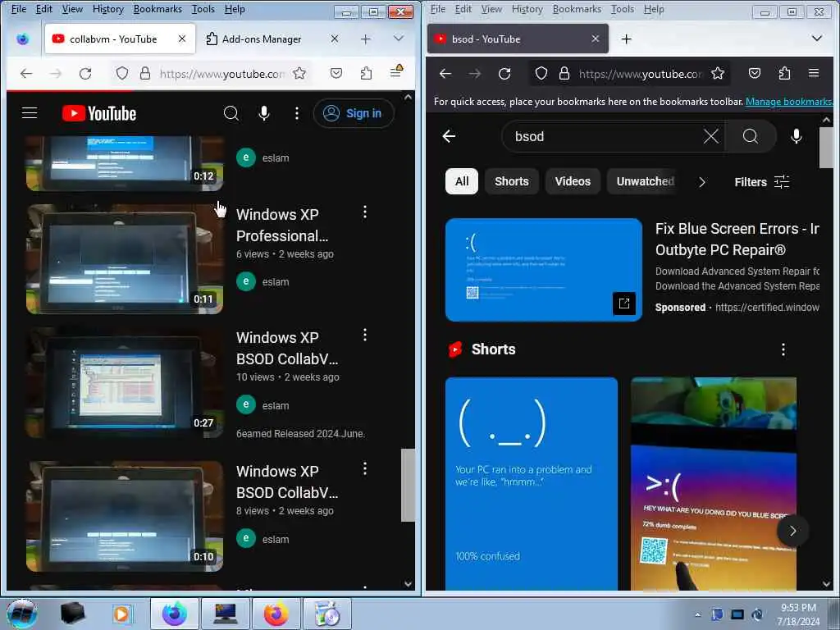
Task: Play the 0:10 Windows XP BSOD thumbnail
Action: point(125,517)
